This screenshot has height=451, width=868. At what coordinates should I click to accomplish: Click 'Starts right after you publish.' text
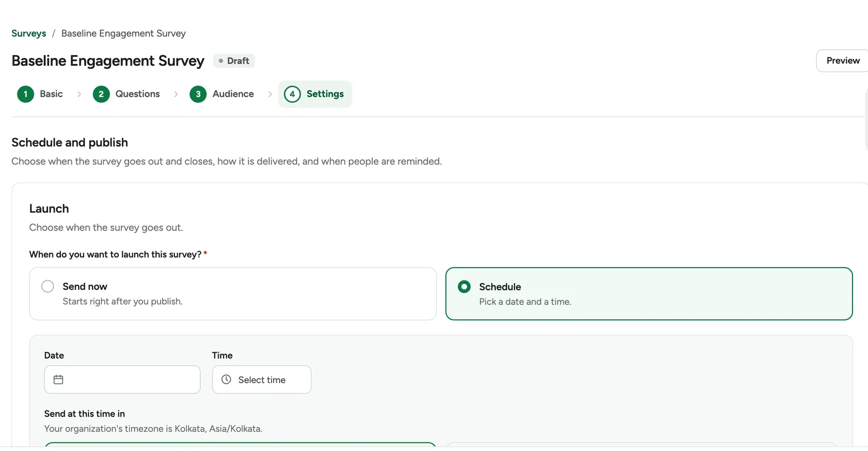pos(122,301)
